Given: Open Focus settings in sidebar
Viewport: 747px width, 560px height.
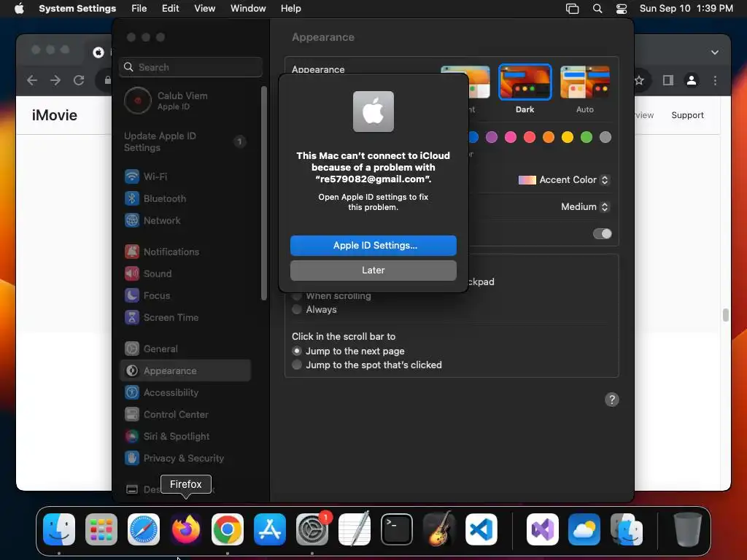Looking at the screenshot, I should 185,296.
